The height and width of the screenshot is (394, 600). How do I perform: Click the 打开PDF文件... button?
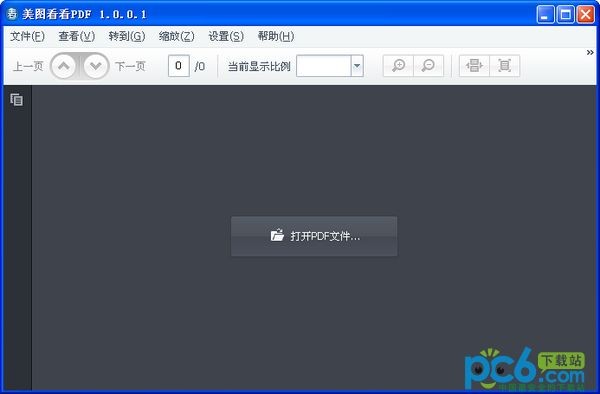[314, 236]
